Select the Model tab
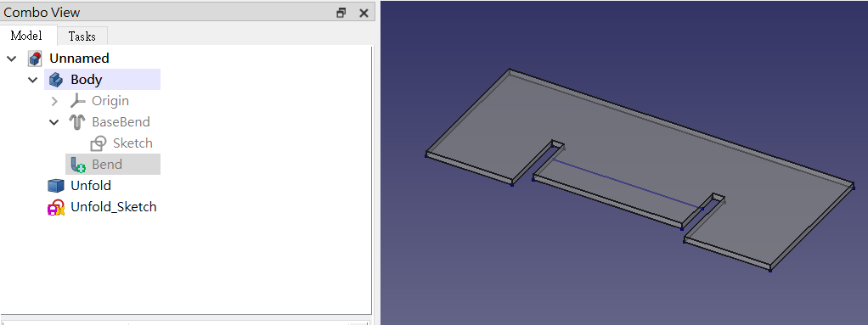 (26, 36)
